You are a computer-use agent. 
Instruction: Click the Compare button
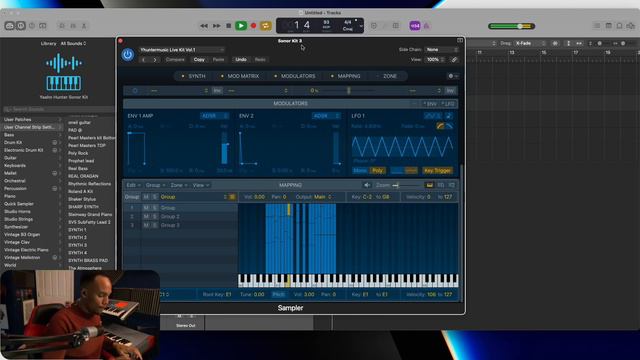tap(175, 60)
